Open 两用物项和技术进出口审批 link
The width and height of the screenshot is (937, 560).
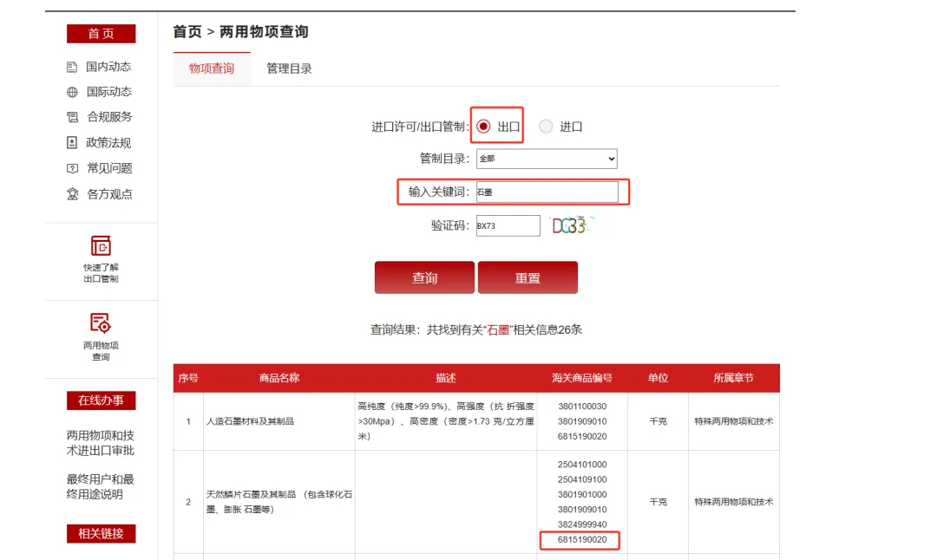coord(101,443)
